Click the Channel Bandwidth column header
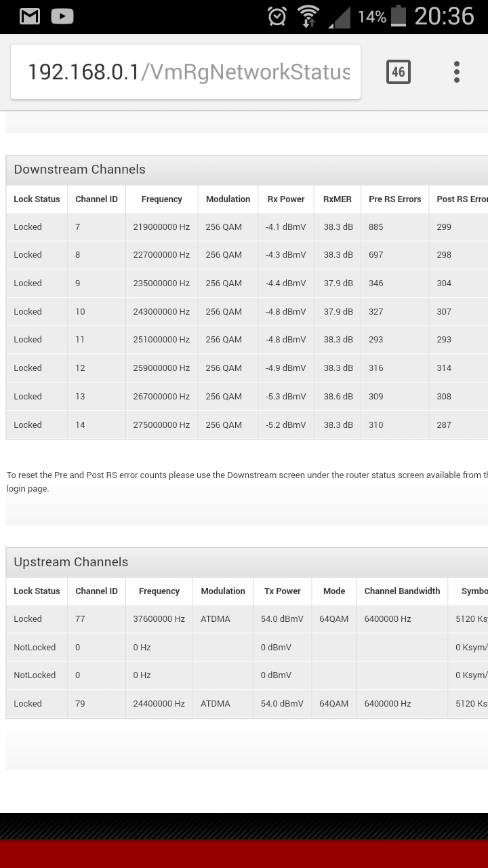The width and height of the screenshot is (488, 868). click(402, 591)
